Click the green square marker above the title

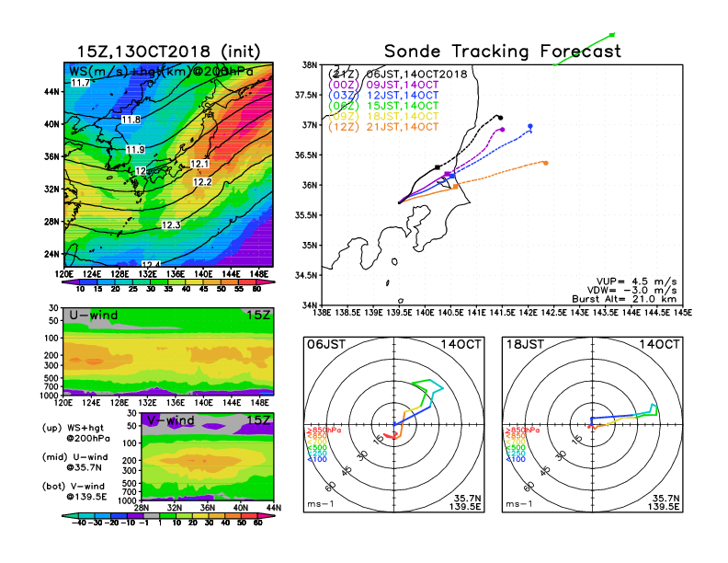tap(612, 34)
